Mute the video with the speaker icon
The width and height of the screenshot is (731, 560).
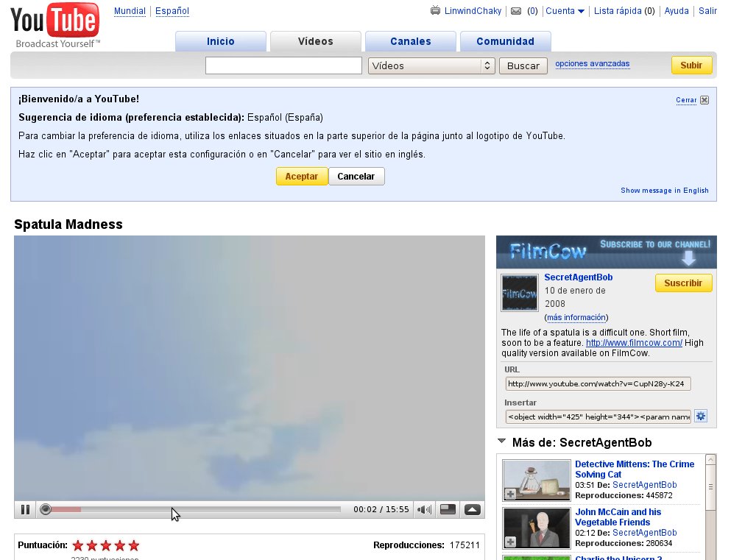coord(424,510)
